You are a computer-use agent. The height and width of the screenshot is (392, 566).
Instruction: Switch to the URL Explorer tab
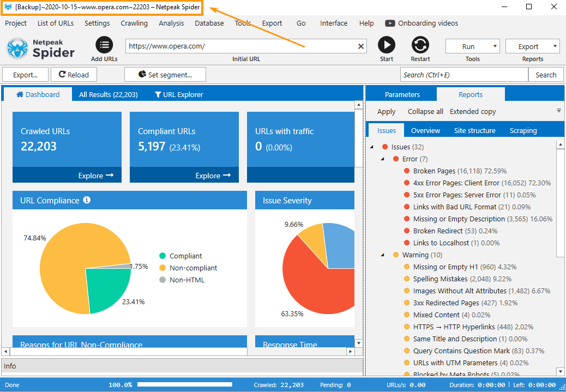click(179, 94)
